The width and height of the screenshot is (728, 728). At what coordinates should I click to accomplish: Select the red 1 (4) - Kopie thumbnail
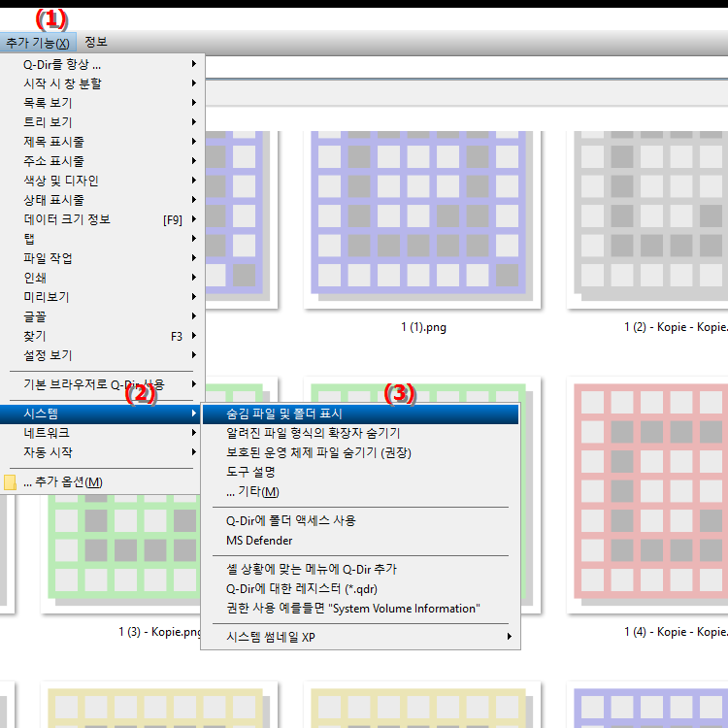click(647, 495)
